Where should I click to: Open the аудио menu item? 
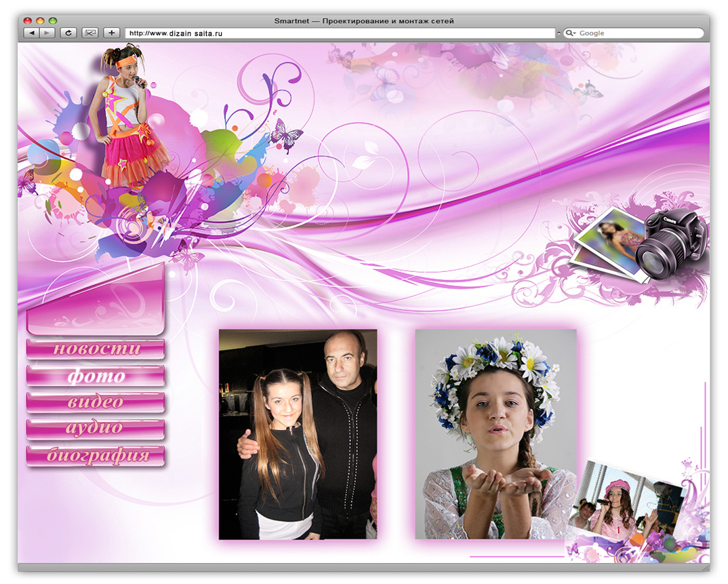[x=96, y=429]
